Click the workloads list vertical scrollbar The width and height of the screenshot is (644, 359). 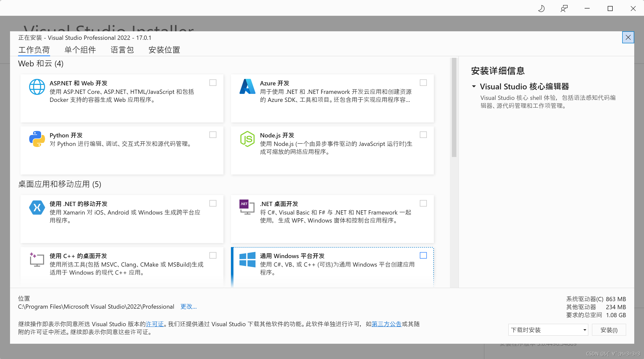point(454,108)
